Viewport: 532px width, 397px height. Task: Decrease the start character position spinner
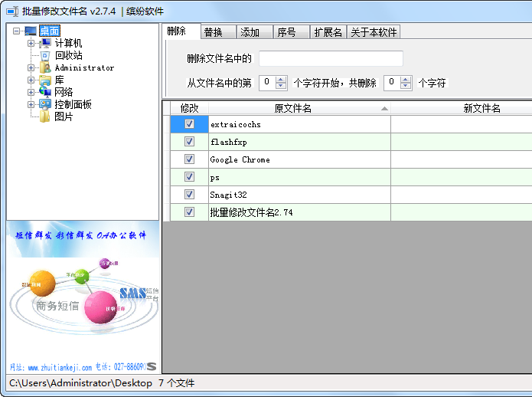coord(281,86)
